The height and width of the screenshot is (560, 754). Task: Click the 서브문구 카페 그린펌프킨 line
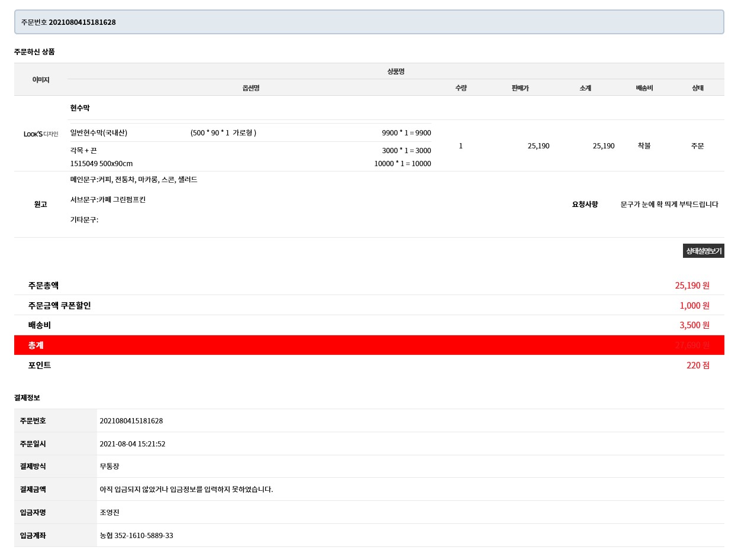108,200
